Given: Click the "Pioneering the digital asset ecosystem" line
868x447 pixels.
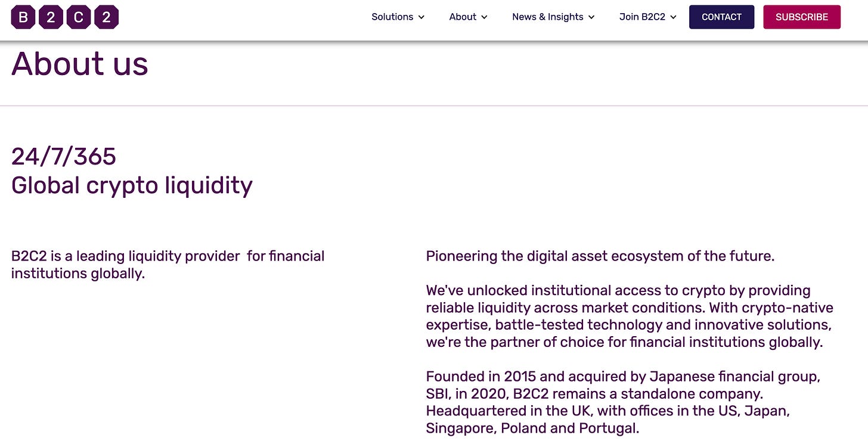Looking at the screenshot, I should (x=600, y=256).
